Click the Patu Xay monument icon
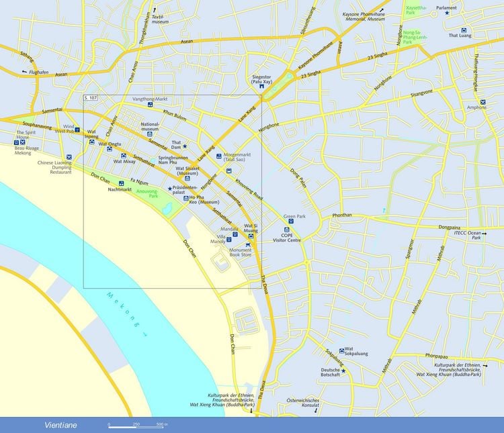This screenshot has height=433, width=504. (261, 86)
